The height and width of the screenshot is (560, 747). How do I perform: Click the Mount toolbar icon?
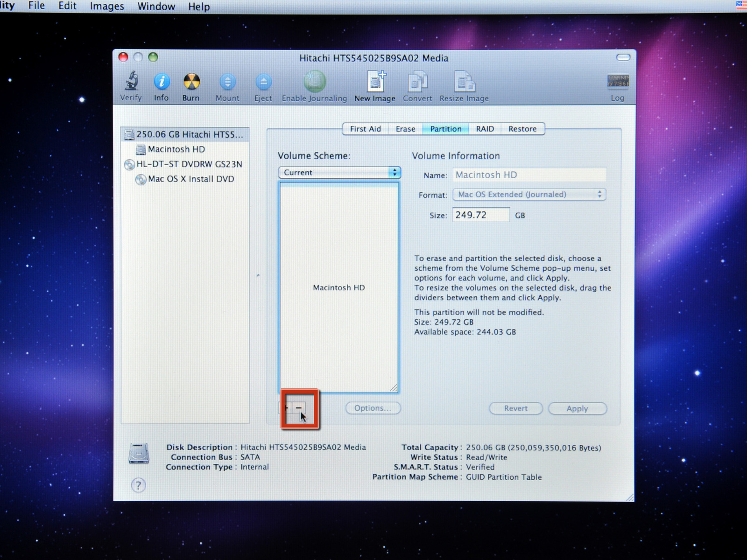pos(227,82)
